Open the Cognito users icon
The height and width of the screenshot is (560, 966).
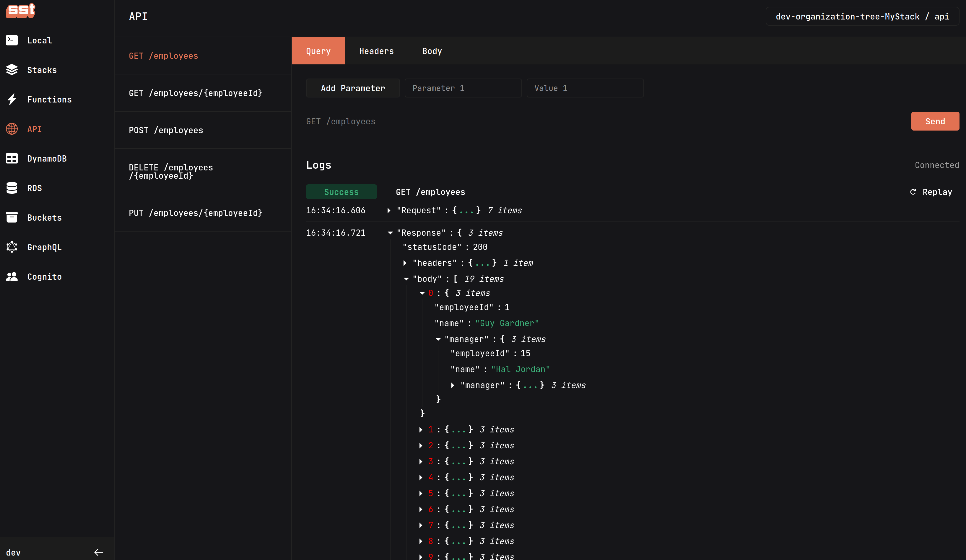pyautogui.click(x=12, y=276)
